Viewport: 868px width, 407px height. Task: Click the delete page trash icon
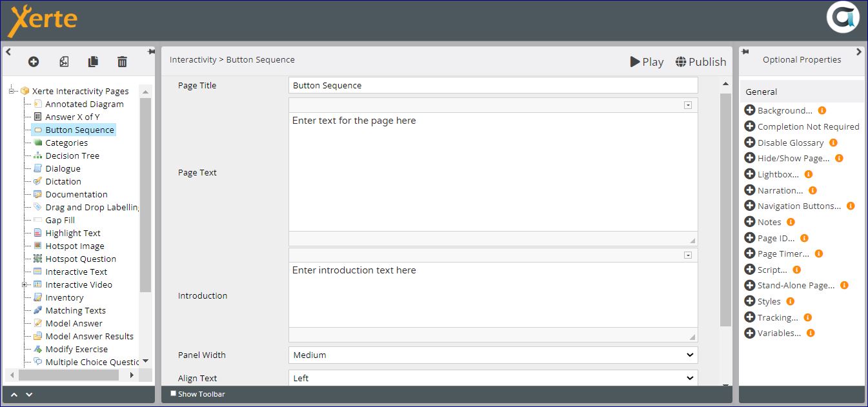(122, 62)
